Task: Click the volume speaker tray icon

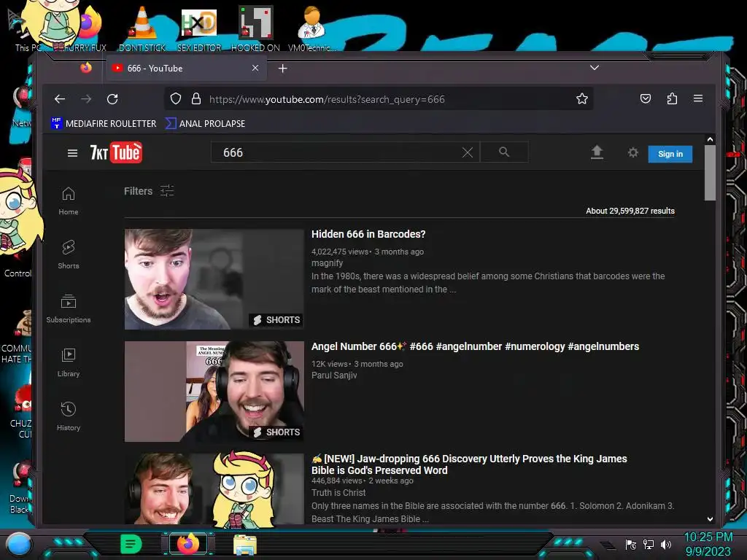Action: 666,544
